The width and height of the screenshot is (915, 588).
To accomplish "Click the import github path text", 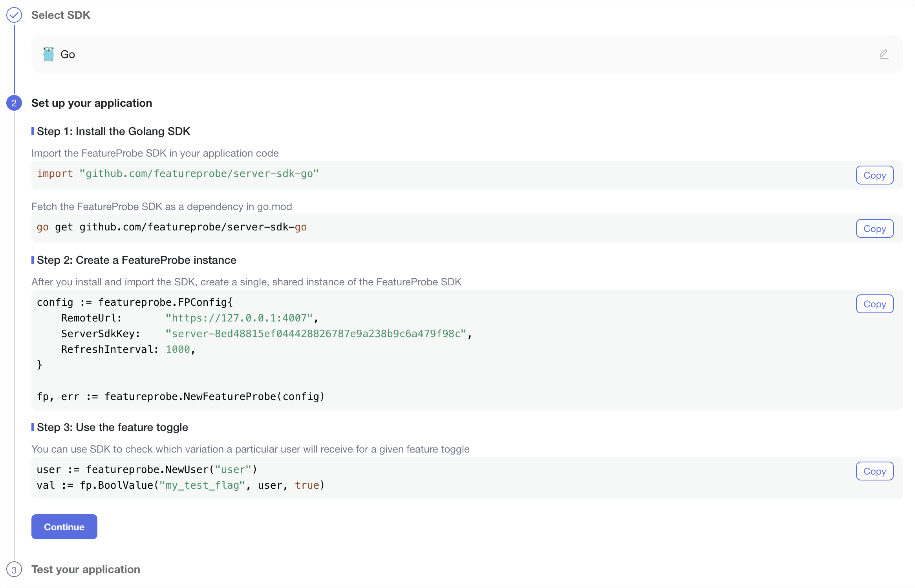I will pyautogui.click(x=199, y=174).
